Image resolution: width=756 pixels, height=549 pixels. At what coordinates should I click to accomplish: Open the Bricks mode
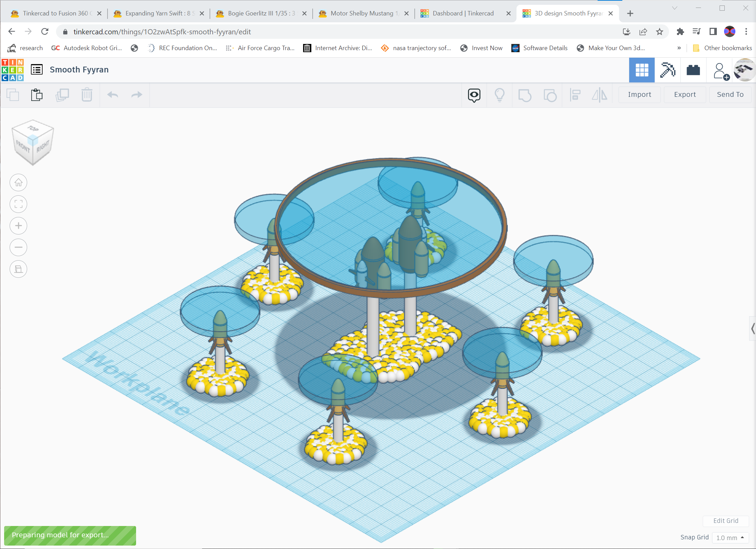[x=693, y=70]
